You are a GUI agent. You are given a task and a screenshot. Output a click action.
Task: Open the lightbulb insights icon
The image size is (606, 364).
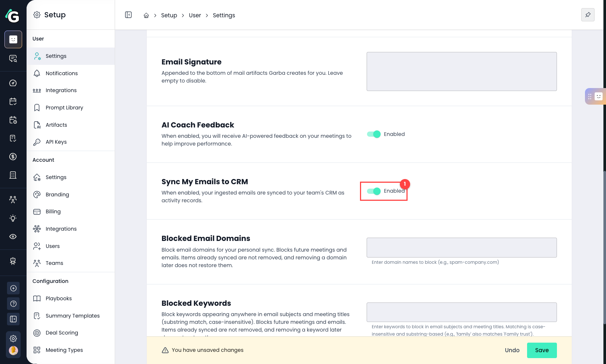[x=13, y=218]
